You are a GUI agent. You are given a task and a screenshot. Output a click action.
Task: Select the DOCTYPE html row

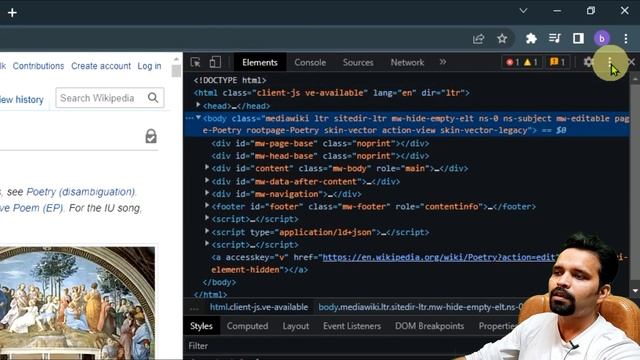click(230, 80)
